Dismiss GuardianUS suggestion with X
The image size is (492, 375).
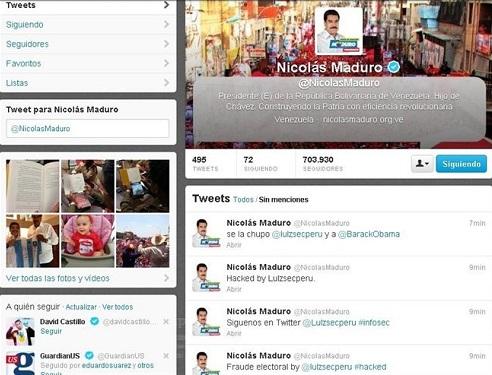tap(166, 356)
